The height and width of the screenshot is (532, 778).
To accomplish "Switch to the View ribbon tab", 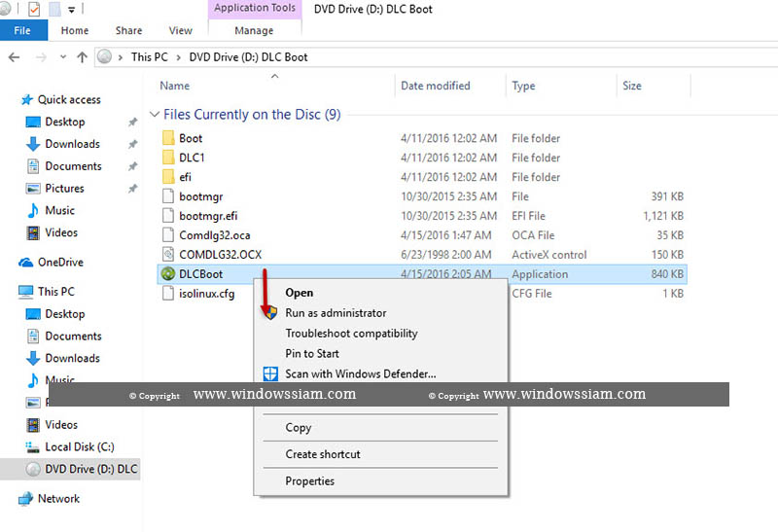I will point(180,30).
